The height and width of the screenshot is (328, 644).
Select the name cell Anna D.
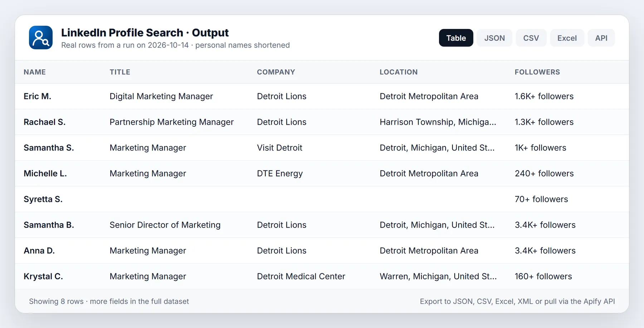[39, 250]
